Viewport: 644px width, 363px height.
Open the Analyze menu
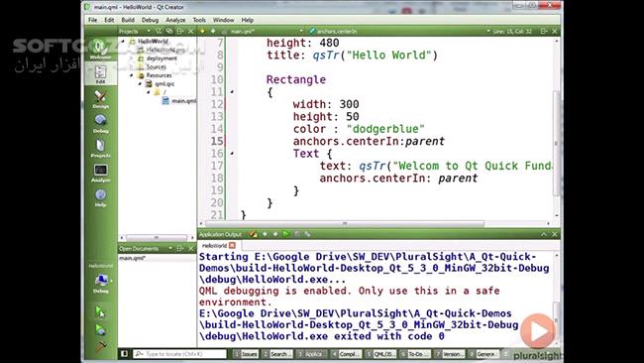coord(175,20)
